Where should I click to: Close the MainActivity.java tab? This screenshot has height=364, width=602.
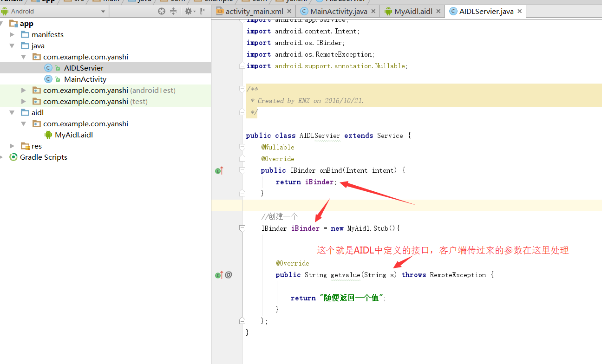click(373, 11)
